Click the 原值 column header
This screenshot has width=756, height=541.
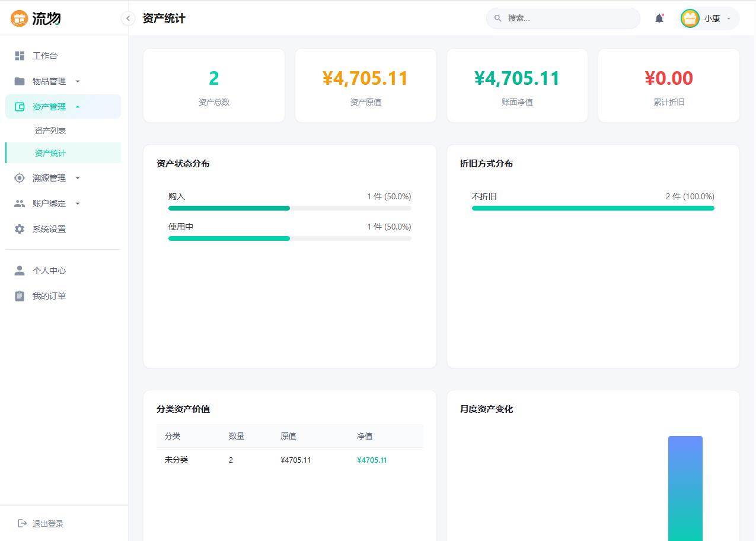[x=288, y=436]
